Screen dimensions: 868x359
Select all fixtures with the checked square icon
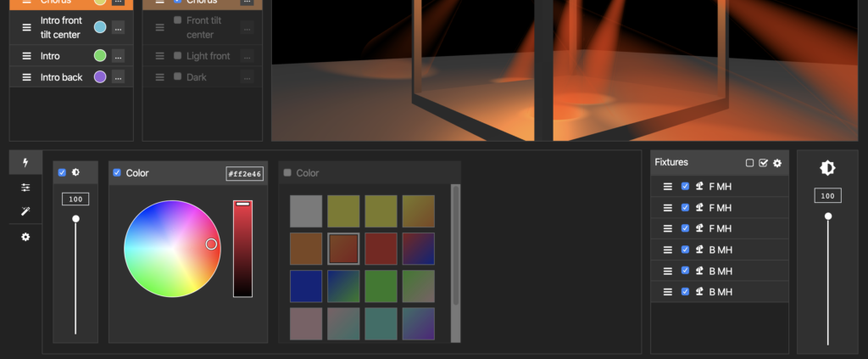pyautogui.click(x=764, y=163)
